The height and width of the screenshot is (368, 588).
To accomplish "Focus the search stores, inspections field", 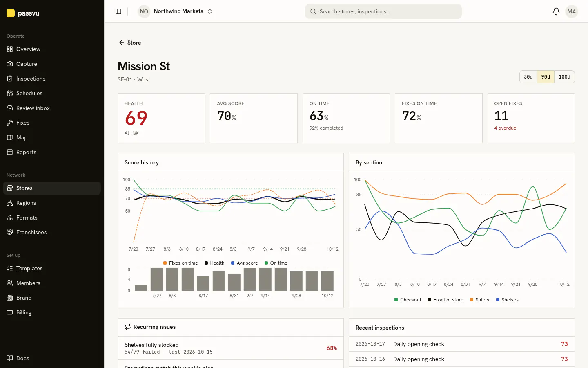I will point(383,11).
